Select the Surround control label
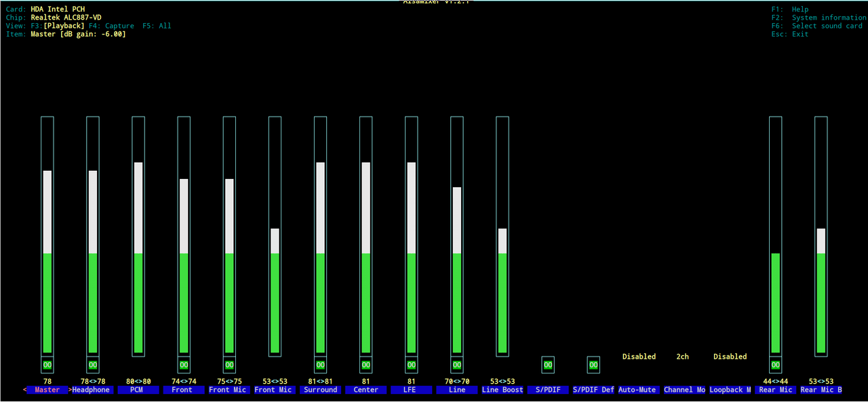Viewport: 868px width, 402px height. pyautogui.click(x=320, y=390)
